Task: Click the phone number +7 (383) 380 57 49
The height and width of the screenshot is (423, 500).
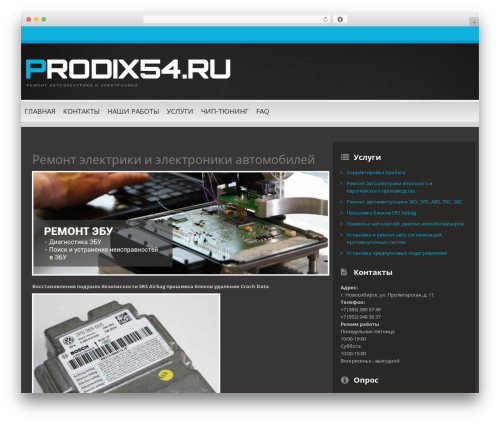Action: pyautogui.click(x=361, y=310)
